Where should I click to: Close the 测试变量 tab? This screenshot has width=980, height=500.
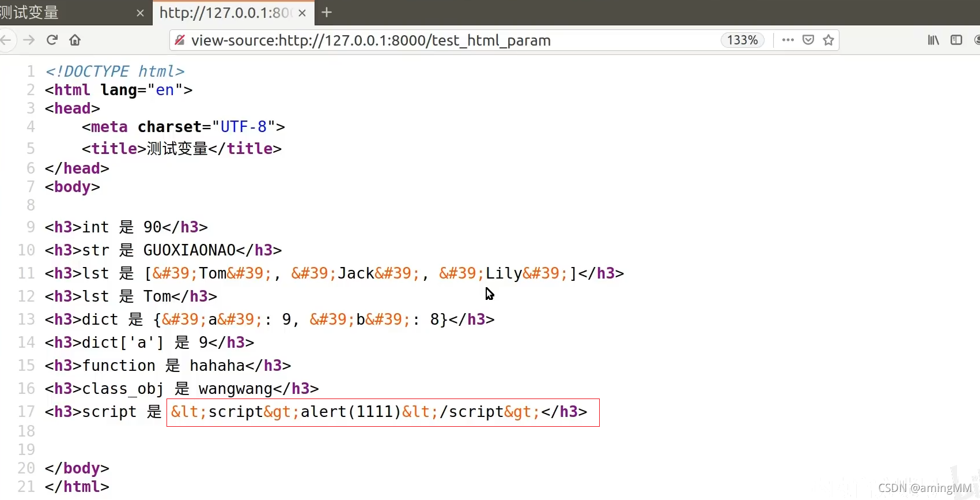[x=140, y=13]
